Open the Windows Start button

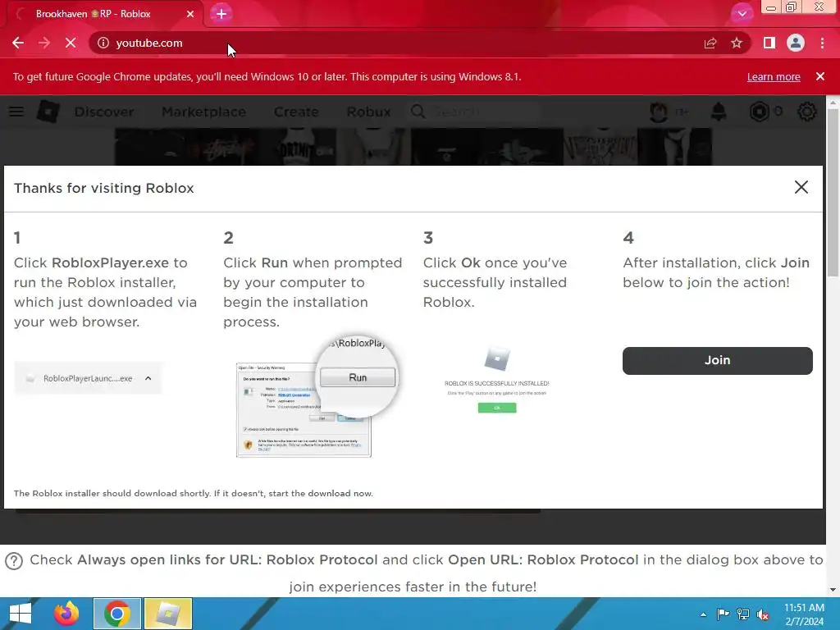click(21, 614)
